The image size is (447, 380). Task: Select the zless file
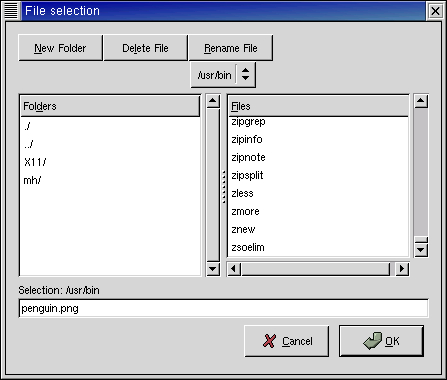pyautogui.click(x=318, y=193)
